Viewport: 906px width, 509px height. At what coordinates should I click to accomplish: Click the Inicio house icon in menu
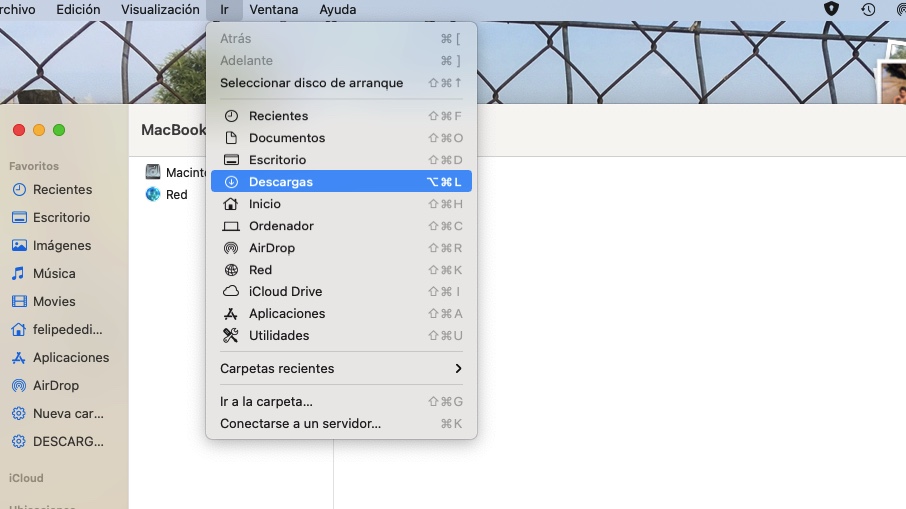tap(231, 203)
